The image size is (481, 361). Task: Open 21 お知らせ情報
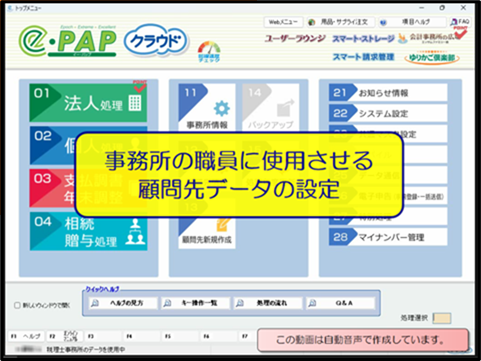point(388,93)
